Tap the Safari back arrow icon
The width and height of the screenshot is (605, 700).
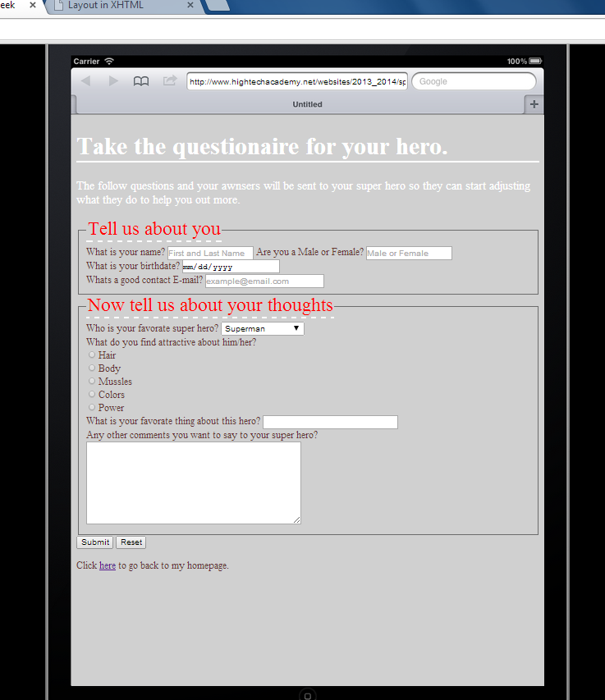85,80
